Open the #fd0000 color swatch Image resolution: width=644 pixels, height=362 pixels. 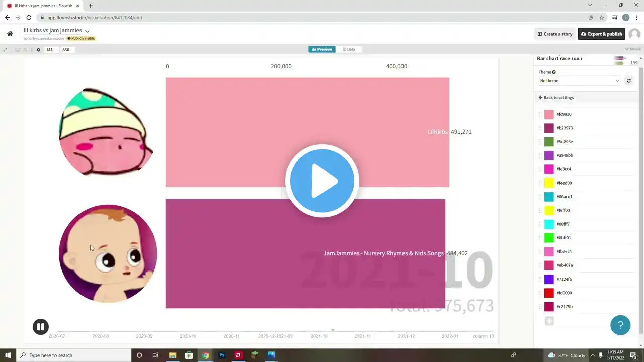pos(549,293)
